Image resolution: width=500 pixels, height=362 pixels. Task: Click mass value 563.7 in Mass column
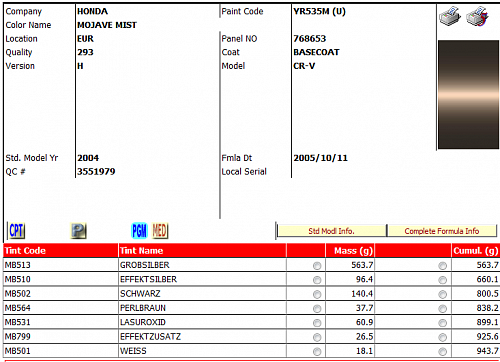[362, 265]
